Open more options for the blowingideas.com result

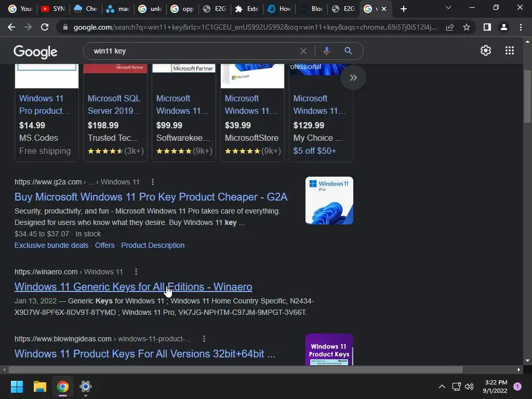coord(204,339)
